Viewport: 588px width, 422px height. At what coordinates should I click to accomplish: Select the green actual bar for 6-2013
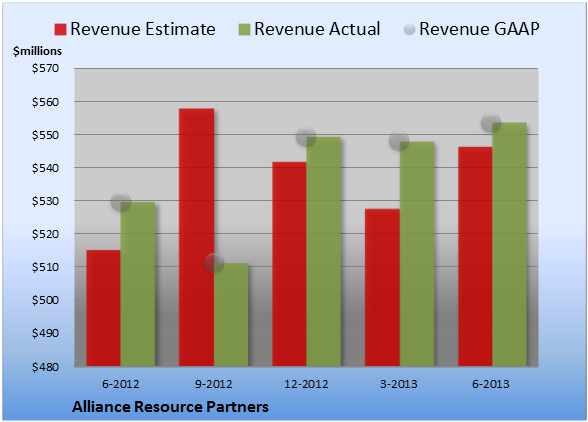coord(509,244)
